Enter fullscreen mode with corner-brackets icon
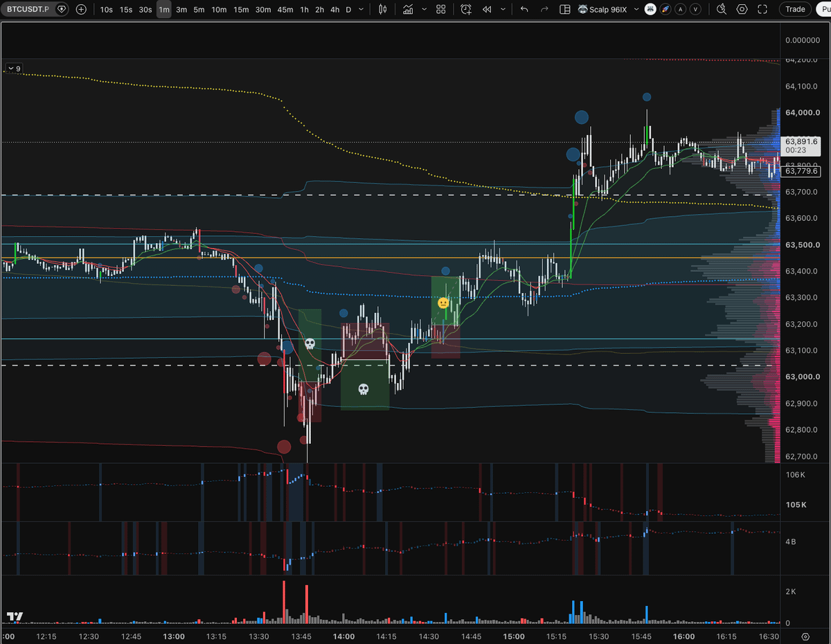This screenshot has height=644, width=831. click(762, 9)
